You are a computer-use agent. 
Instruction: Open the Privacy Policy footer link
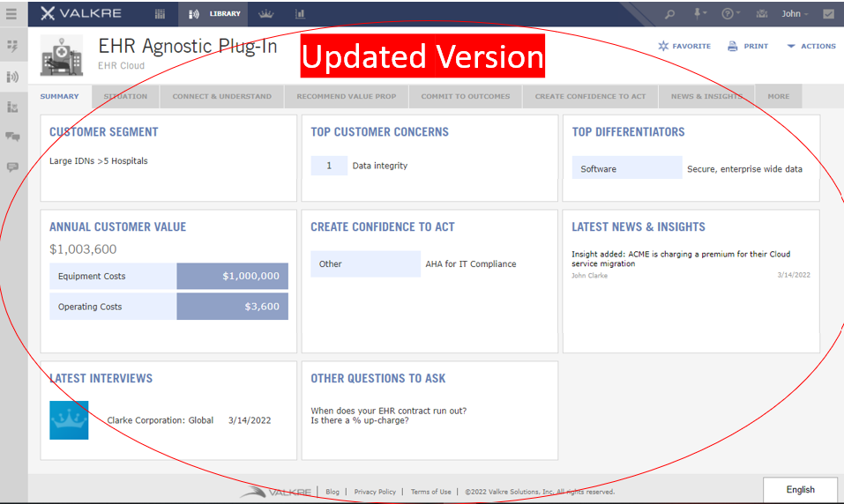pos(375,492)
